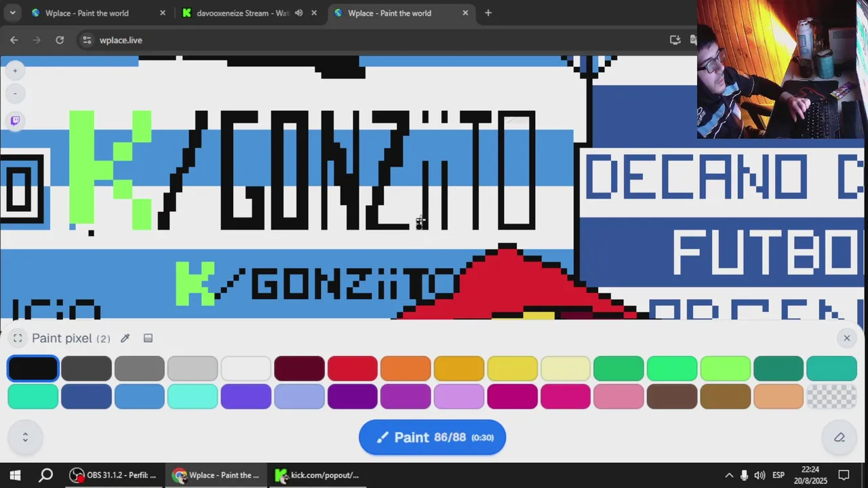Select dark teal color swatch
The width and height of the screenshot is (868, 488).
pyautogui.click(x=778, y=369)
